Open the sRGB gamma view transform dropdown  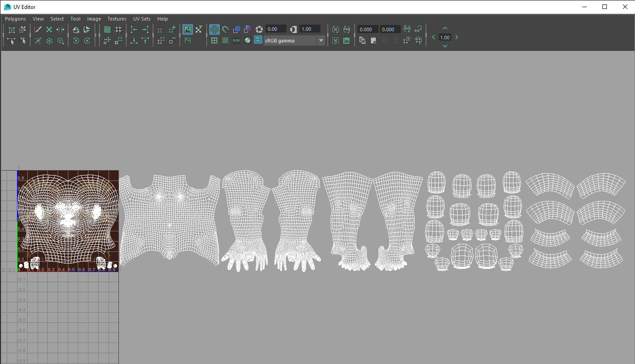click(294, 41)
